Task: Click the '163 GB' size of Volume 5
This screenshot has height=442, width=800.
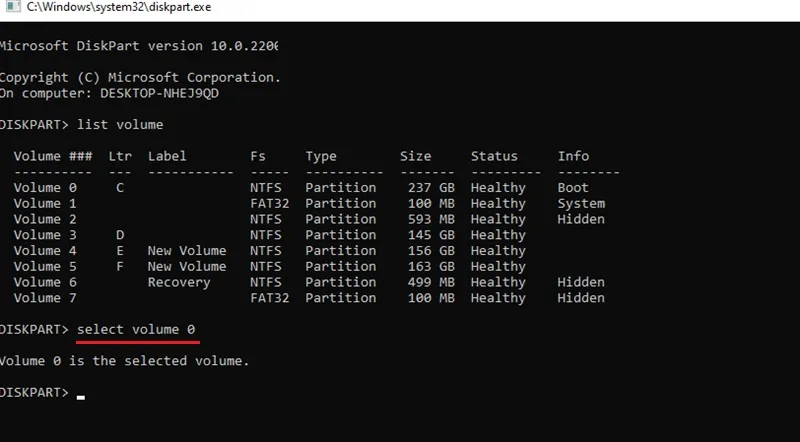Action: point(431,266)
